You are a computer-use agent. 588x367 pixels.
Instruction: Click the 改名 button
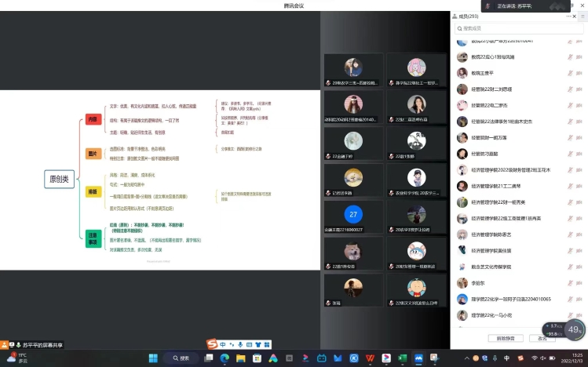click(542, 339)
